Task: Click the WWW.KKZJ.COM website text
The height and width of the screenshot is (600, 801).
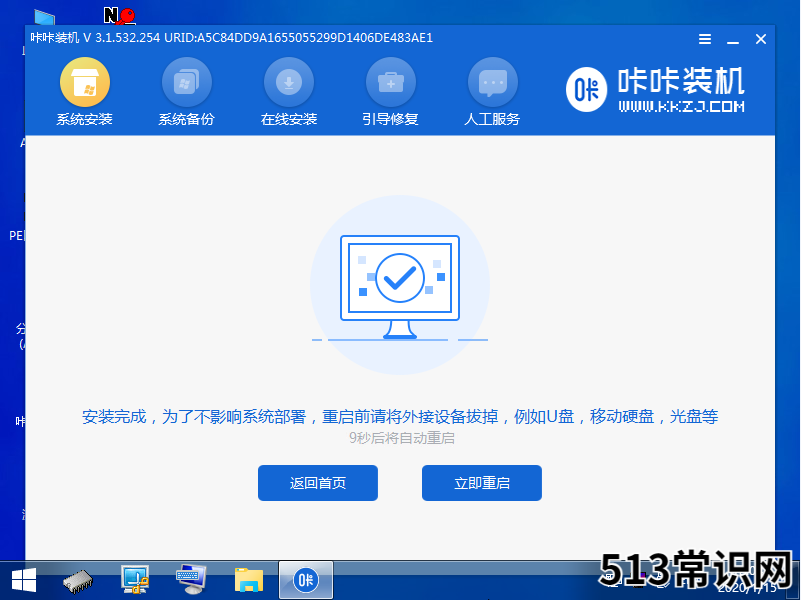Action: pyautogui.click(x=681, y=106)
